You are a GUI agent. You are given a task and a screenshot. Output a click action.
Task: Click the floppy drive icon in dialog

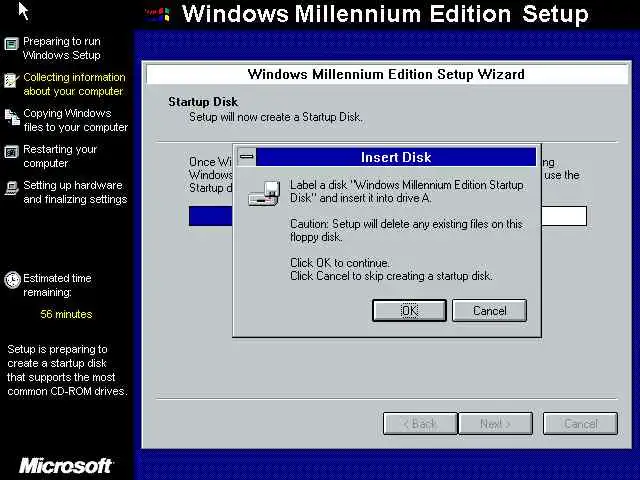[264, 193]
